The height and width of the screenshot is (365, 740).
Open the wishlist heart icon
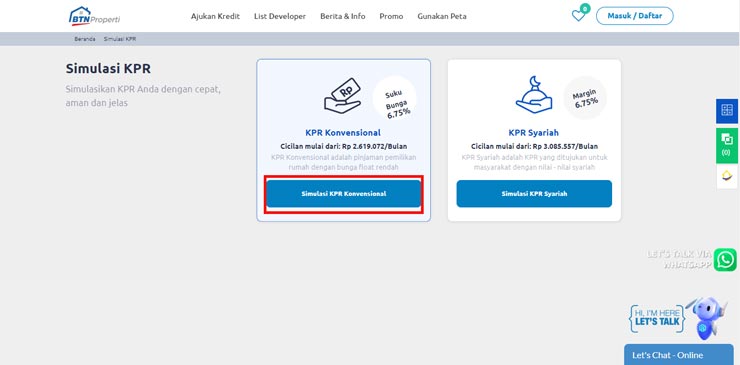click(578, 16)
